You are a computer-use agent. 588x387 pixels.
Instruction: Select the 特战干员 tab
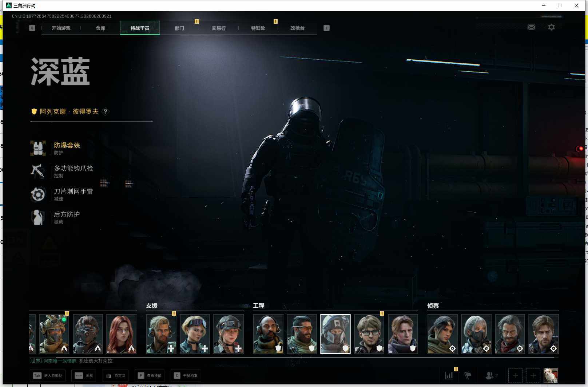click(x=140, y=28)
